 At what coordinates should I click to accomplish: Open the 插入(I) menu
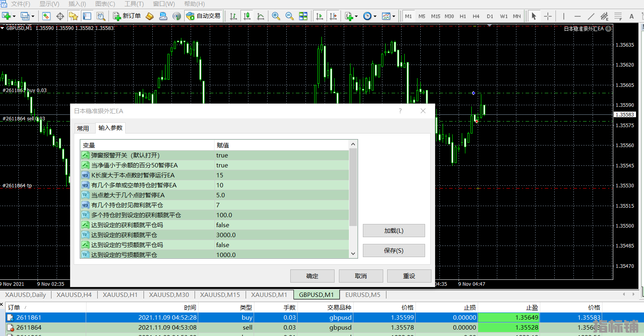pos(77,4)
